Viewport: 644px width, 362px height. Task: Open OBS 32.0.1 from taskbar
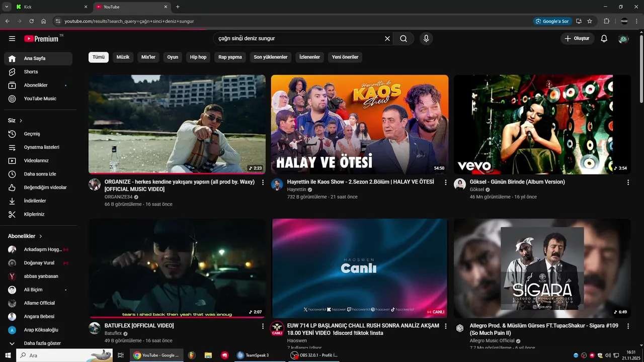click(x=314, y=355)
